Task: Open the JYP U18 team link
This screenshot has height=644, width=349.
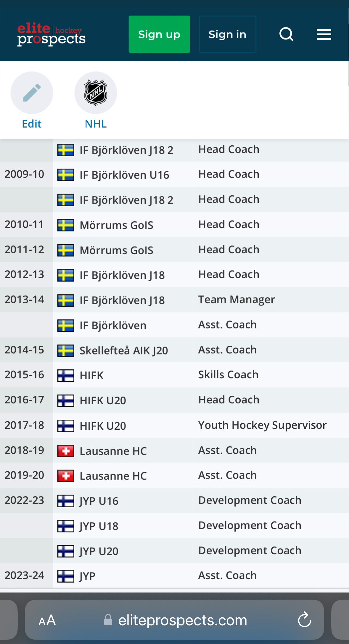Action: 99,526
